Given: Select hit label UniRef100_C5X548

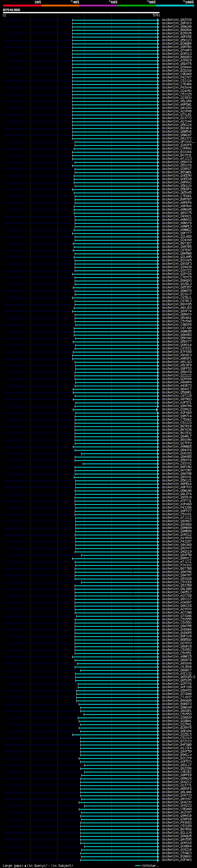Looking at the screenshot, I should point(177,321).
